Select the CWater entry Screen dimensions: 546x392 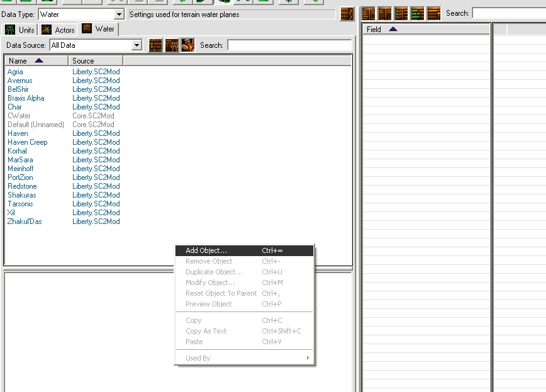19,116
